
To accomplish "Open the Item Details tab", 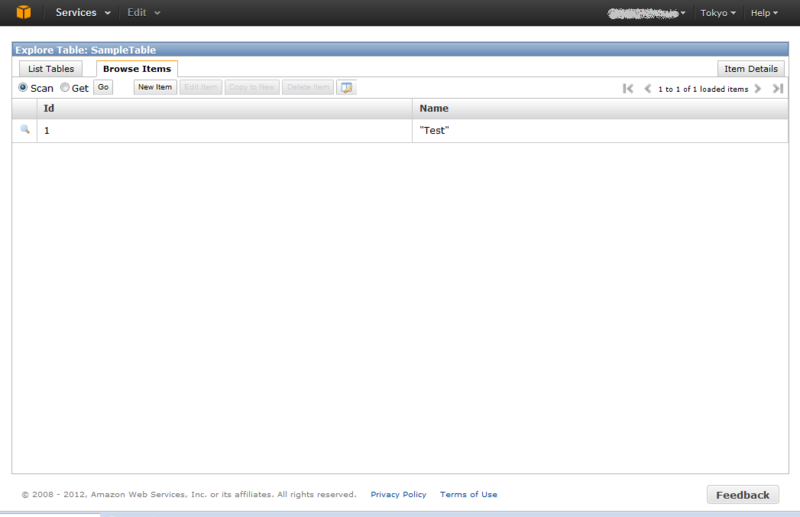I will (x=751, y=68).
